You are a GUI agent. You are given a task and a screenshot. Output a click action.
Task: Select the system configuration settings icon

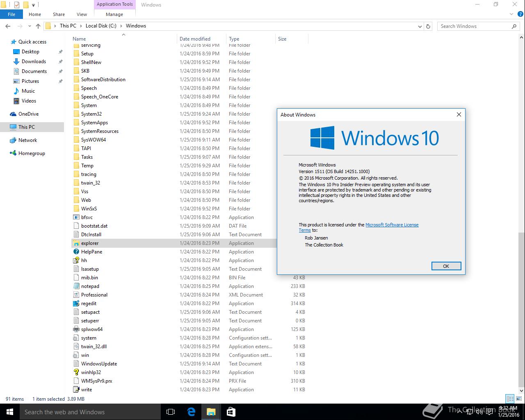pyautogui.click(x=76, y=338)
